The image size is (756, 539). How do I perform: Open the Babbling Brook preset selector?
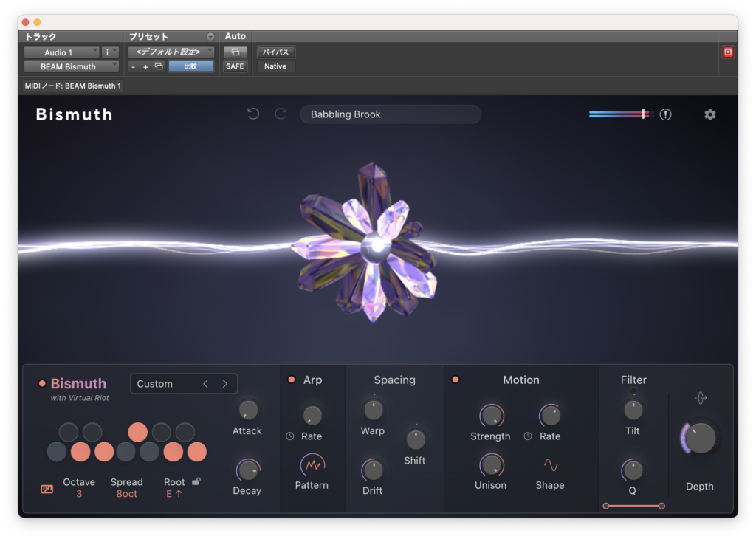tap(391, 114)
